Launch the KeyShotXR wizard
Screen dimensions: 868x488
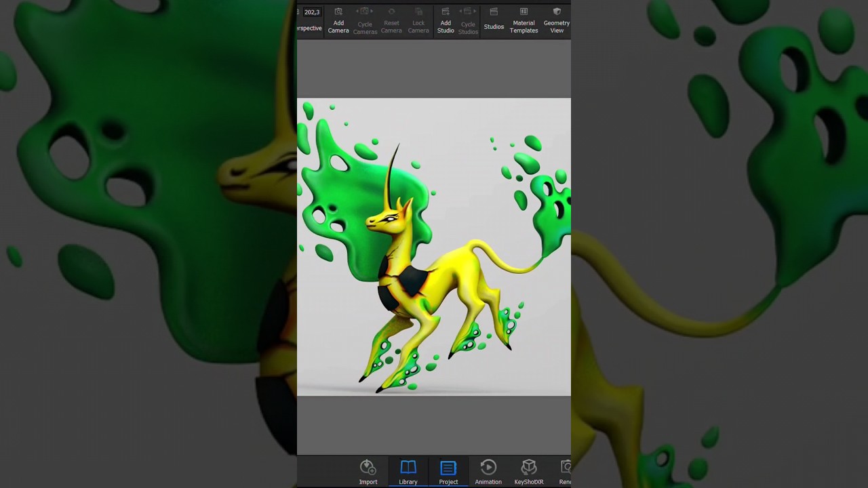[529, 472]
